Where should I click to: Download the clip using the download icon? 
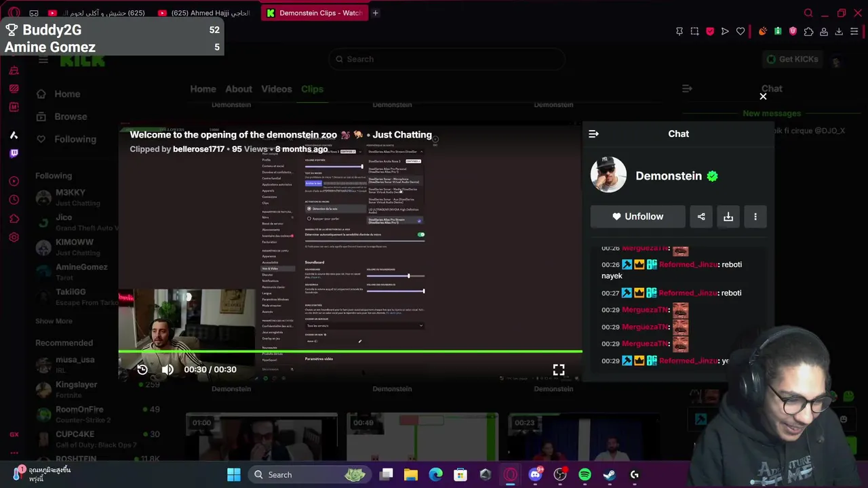click(728, 217)
